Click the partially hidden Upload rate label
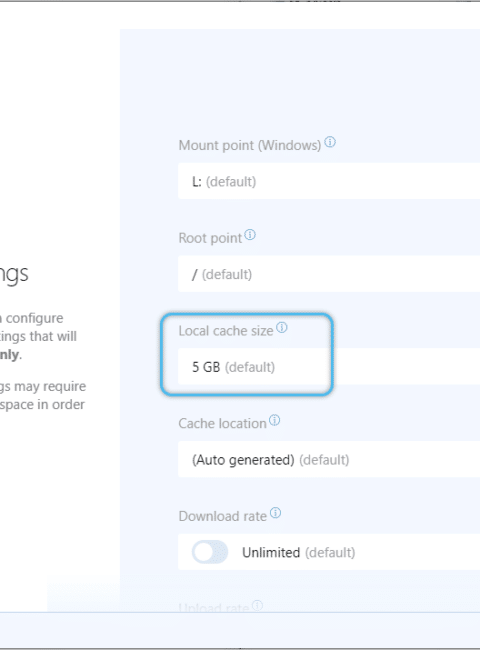 [x=214, y=608]
